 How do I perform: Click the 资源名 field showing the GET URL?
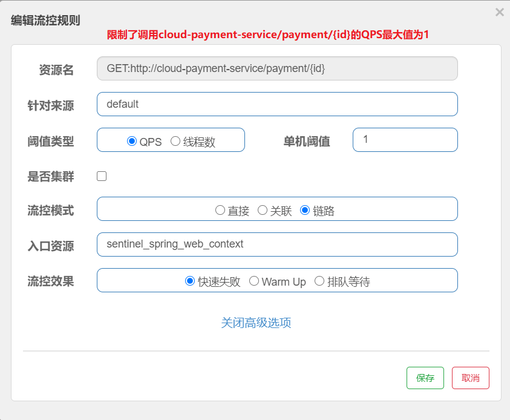[x=277, y=69]
